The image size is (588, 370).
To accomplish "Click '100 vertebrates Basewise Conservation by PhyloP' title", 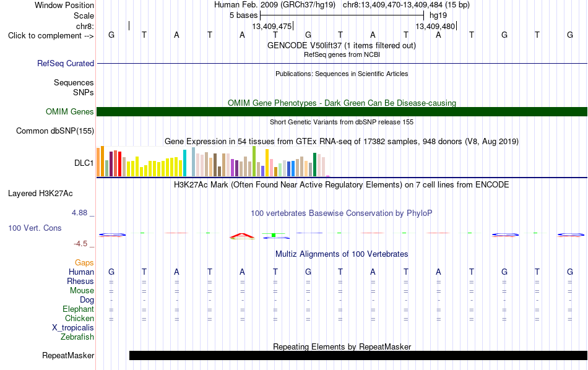I will point(342,213).
